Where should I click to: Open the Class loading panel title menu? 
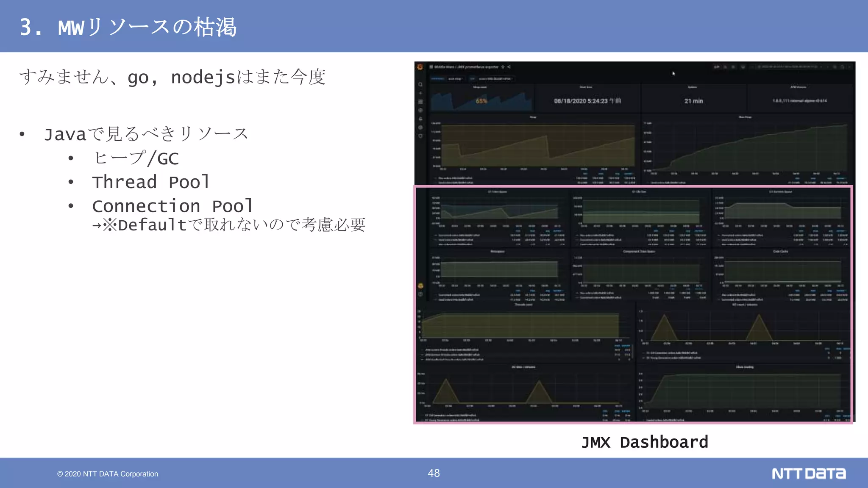coord(745,367)
